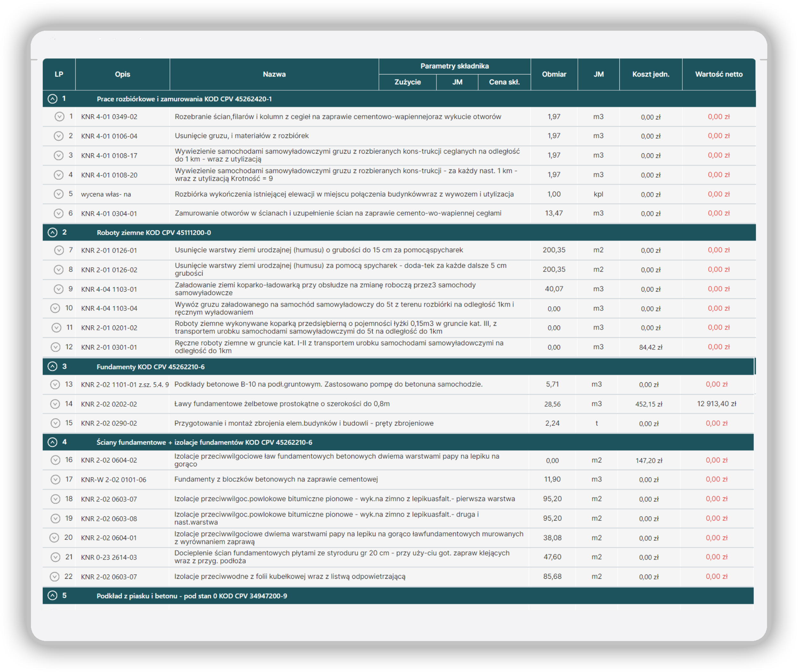Collapse section 2 Roboty ziemne chevron

pyautogui.click(x=53, y=233)
